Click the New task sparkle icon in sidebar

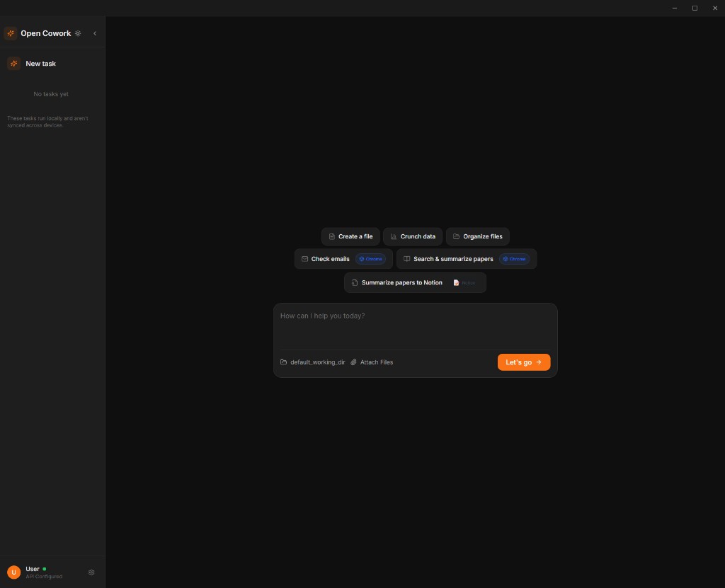[x=13, y=63]
